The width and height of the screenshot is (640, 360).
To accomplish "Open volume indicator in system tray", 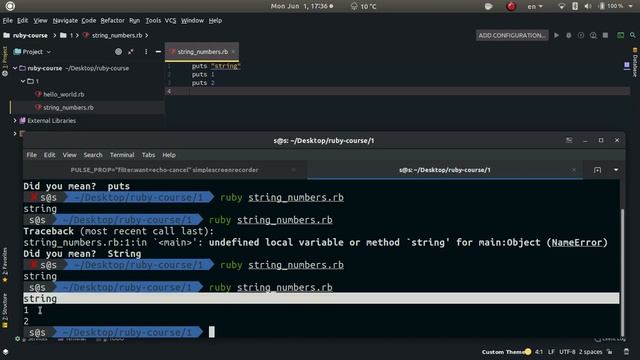I will [x=588, y=6].
